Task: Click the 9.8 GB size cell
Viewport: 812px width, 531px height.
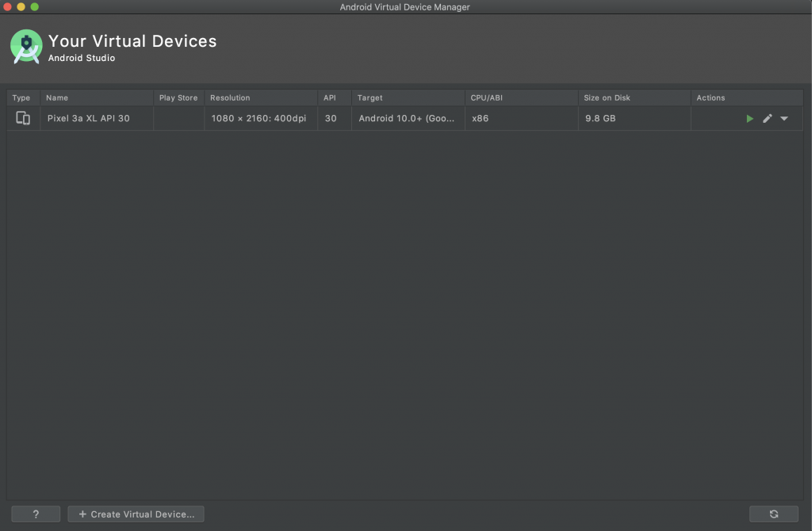Action: tap(634, 119)
